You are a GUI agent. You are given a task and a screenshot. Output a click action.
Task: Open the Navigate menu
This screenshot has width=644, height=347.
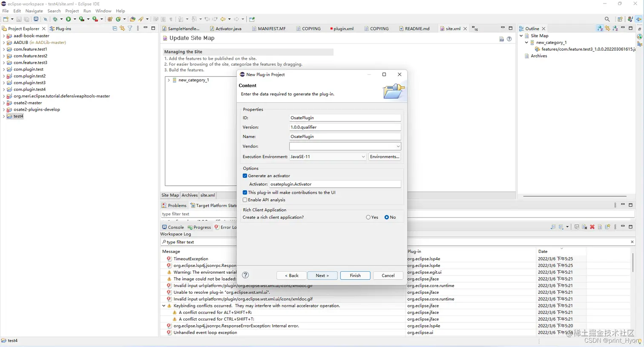click(x=34, y=11)
